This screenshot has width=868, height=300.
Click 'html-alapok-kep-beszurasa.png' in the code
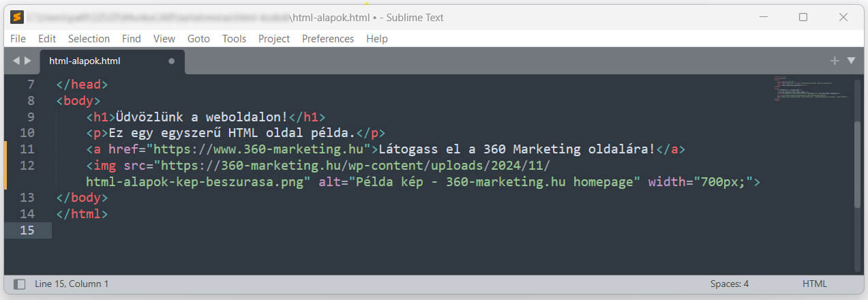[x=195, y=182]
